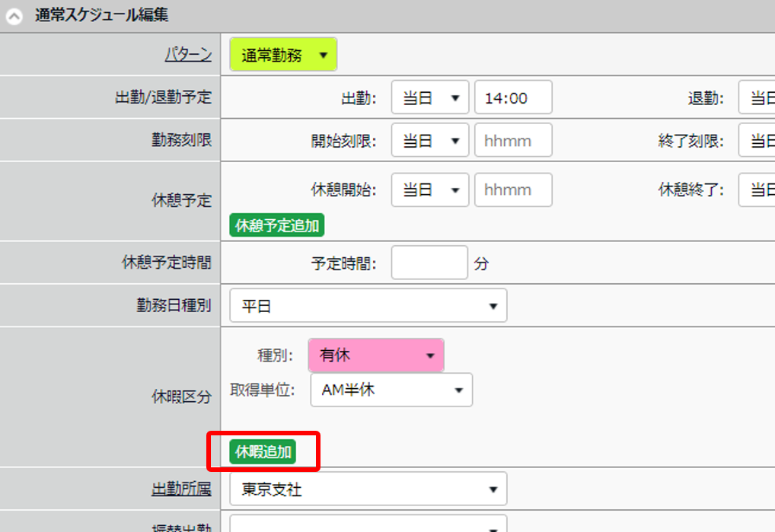Open the パターン link label

(x=188, y=54)
